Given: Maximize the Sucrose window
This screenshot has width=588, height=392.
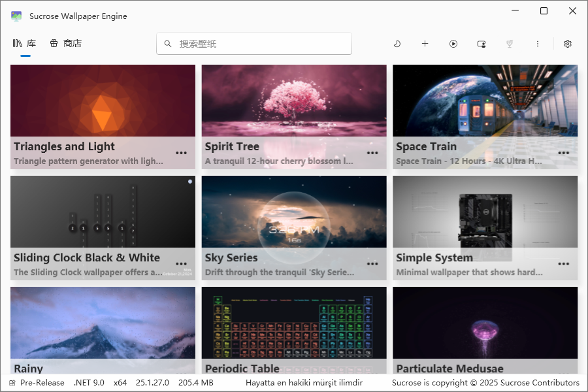Looking at the screenshot, I should click(544, 11).
